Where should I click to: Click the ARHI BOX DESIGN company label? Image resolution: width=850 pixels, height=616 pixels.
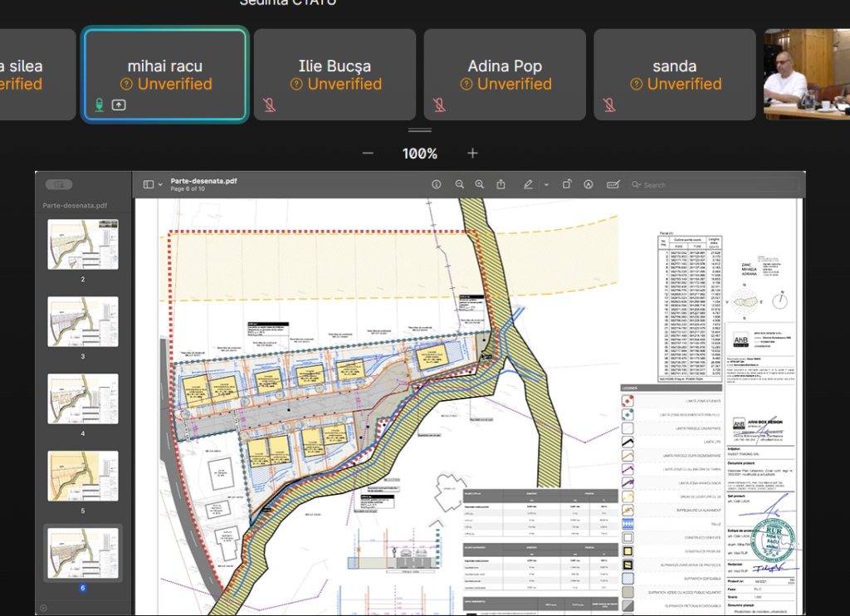[x=765, y=422]
